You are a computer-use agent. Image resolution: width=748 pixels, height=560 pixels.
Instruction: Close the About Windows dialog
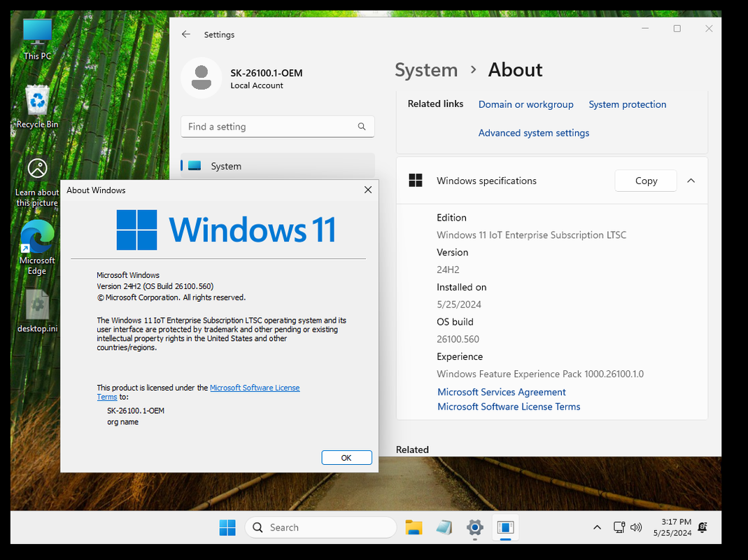click(368, 190)
